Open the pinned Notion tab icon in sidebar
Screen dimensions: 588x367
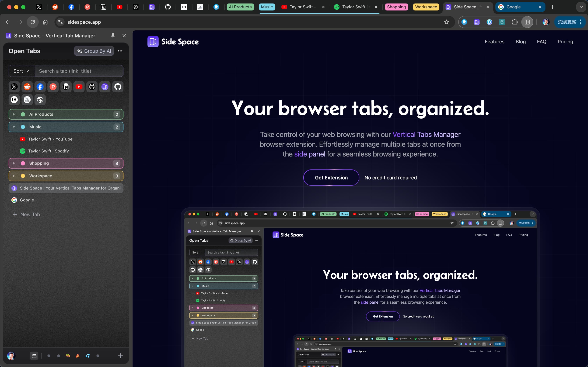point(66,87)
